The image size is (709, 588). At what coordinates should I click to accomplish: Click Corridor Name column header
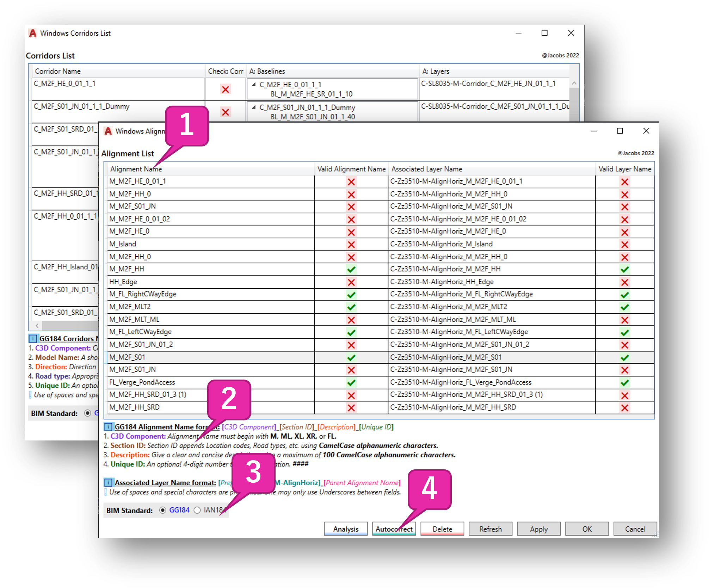[x=118, y=71]
